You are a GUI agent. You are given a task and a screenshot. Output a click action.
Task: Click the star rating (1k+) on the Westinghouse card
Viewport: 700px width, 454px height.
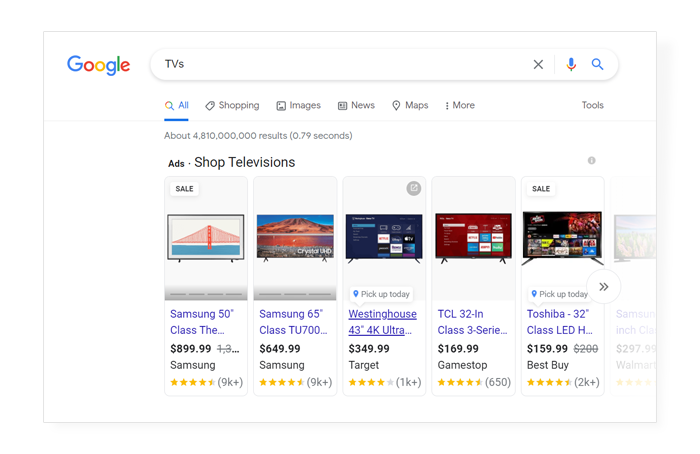(385, 382)
